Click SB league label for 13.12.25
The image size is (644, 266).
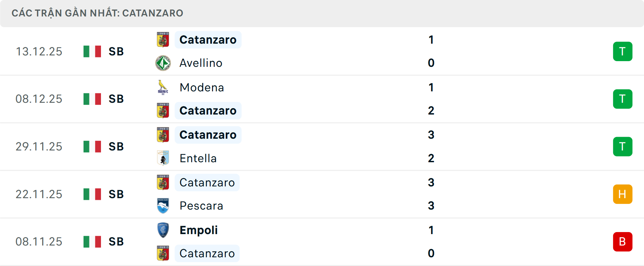[x=116, y=51]
